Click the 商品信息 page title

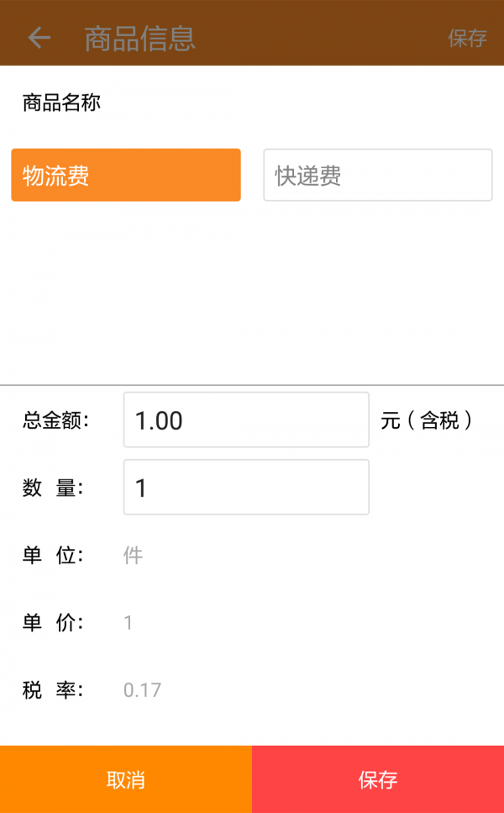[139, 38]
